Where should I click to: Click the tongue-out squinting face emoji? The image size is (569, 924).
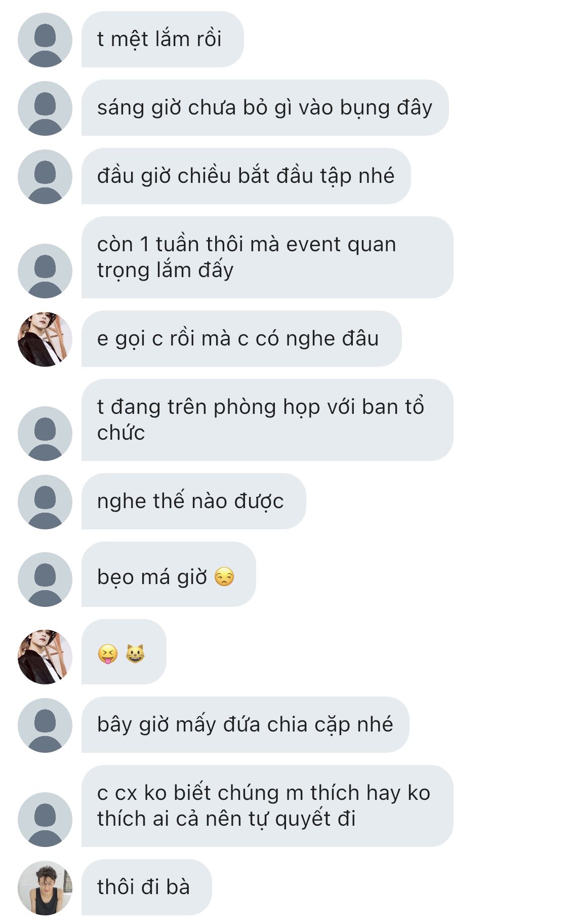[x=108, y=654]
